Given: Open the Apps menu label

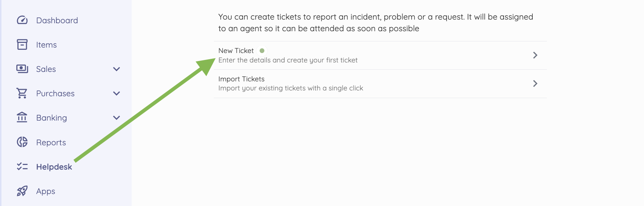Looking at the screenshot, I should [x=46, y=191].
